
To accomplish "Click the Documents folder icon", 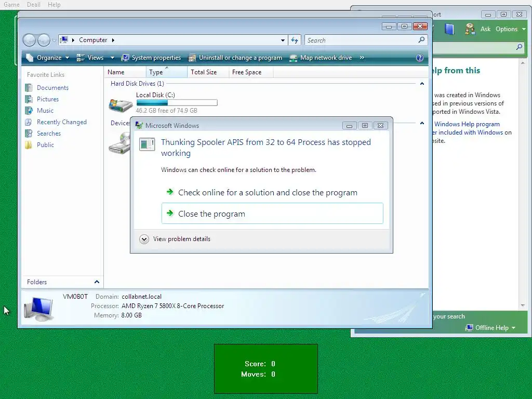I will [x=29, y=87].
